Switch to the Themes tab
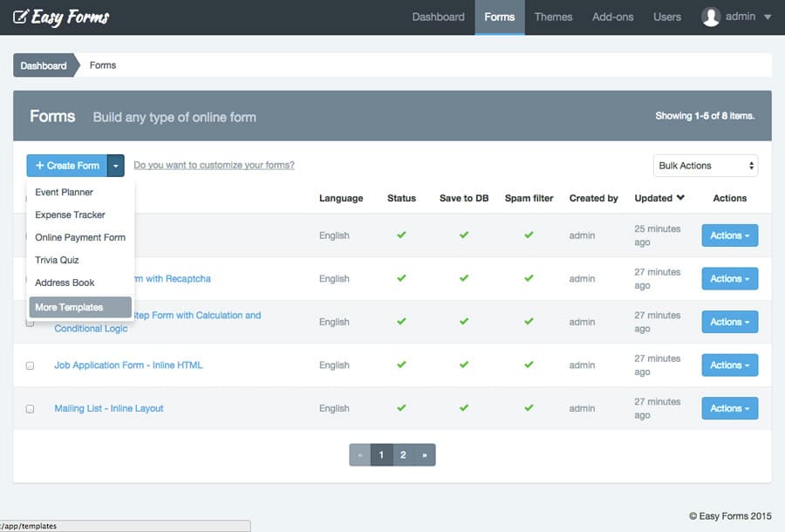Viewport: 785px width, 532px height. point(553,17)
